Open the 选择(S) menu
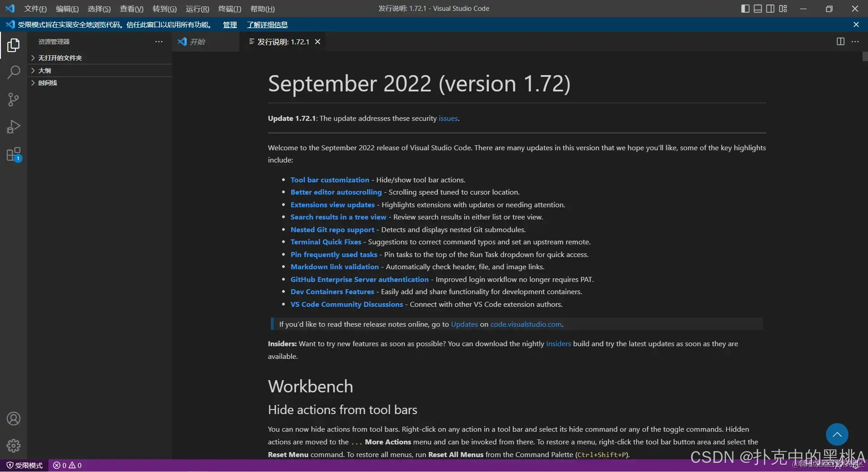The image size is (868, 472). (99, 9)
